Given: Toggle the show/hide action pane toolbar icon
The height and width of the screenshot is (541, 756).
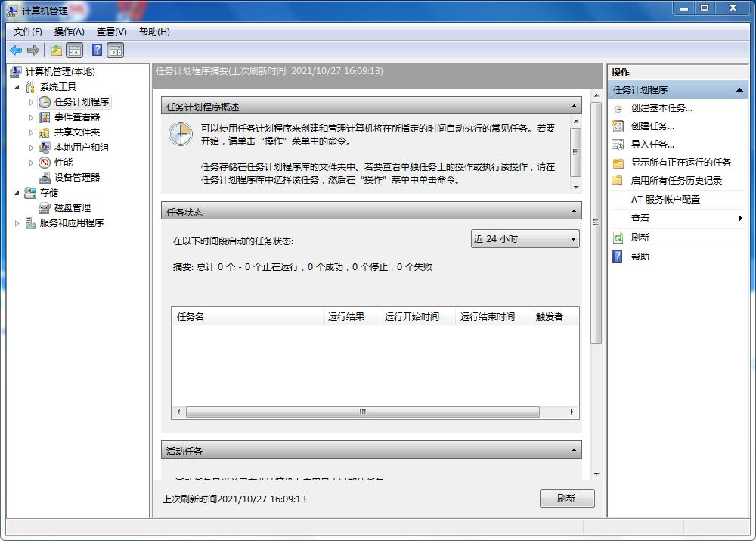Looking at the screenshot, I should click(114, 50).
